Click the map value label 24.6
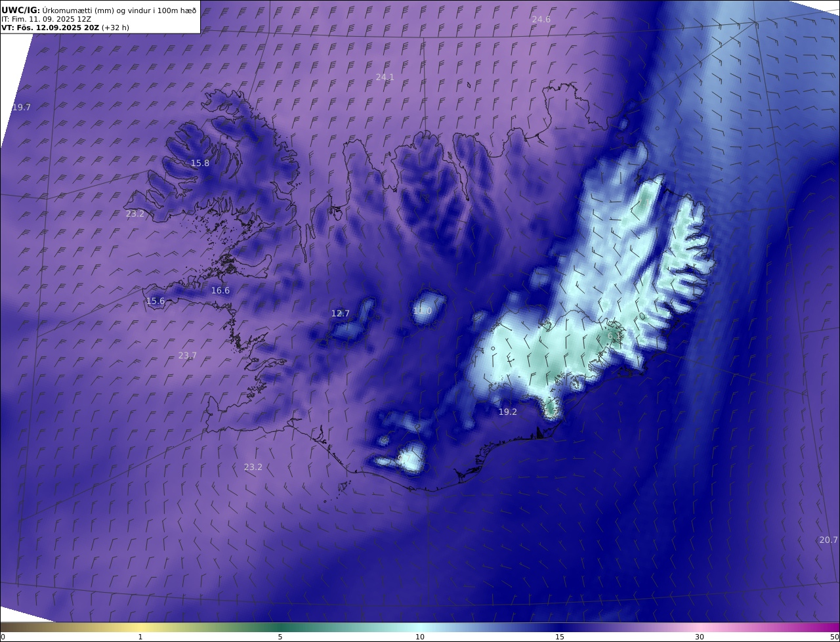The width and height of the screenshot is (840, 642). (541, 19)
